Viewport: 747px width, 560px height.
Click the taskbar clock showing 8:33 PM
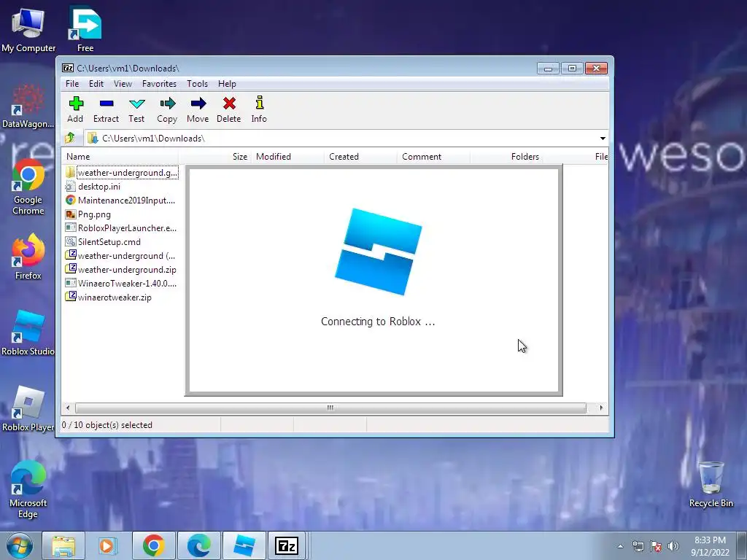coord(710,546)
